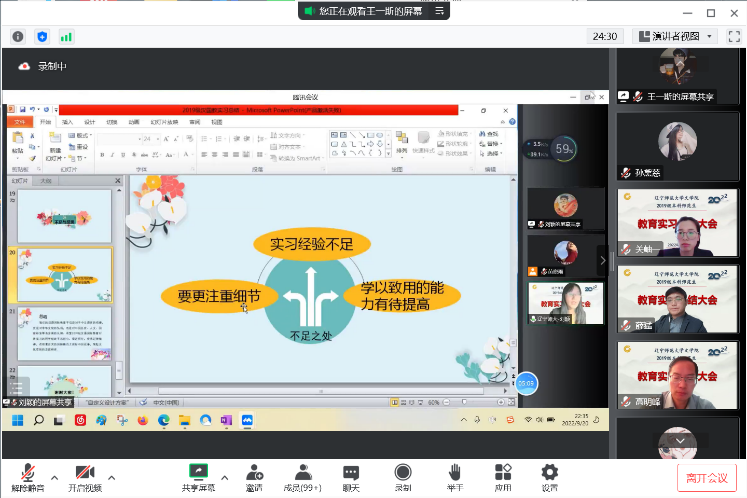Viewport: 747px width, 498px height.
Task: Raise hand with 举手 icon
Action: [454, 476]
